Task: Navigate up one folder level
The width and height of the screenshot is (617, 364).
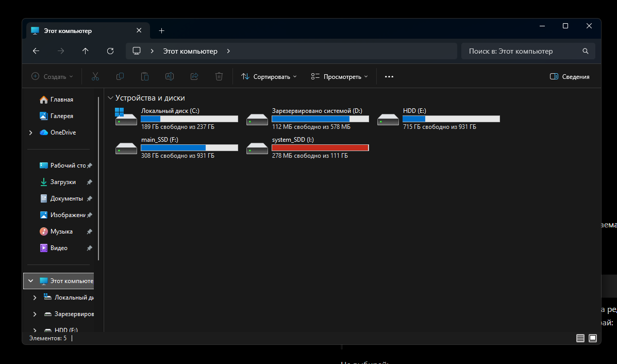Action: (86, 51)
